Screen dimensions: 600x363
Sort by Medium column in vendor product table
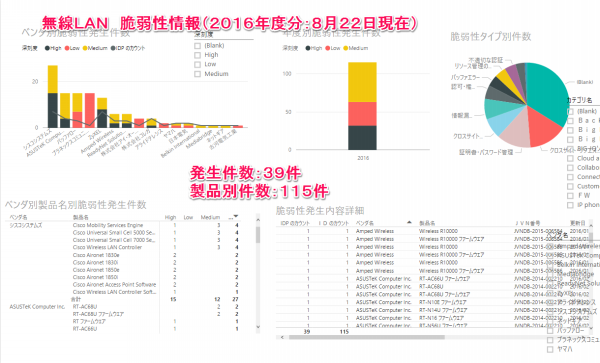(x=210, y=217)
